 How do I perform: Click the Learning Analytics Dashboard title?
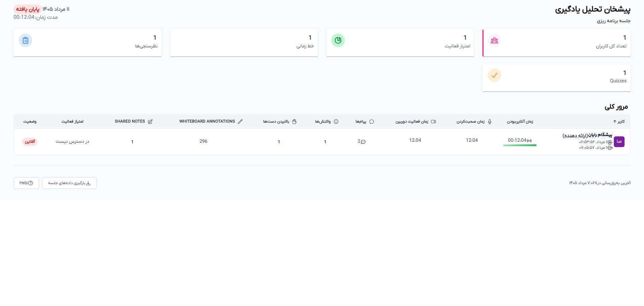point(593,10)
